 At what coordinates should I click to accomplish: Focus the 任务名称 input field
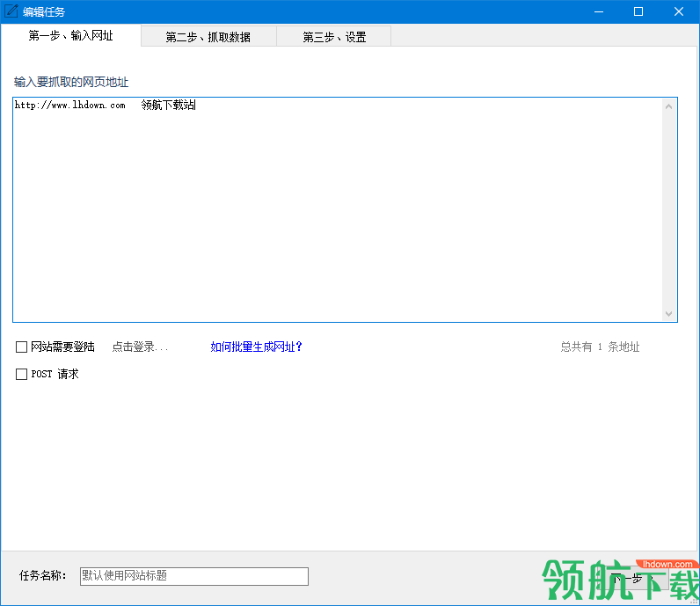pyautogui.click(x=194, y=576)
